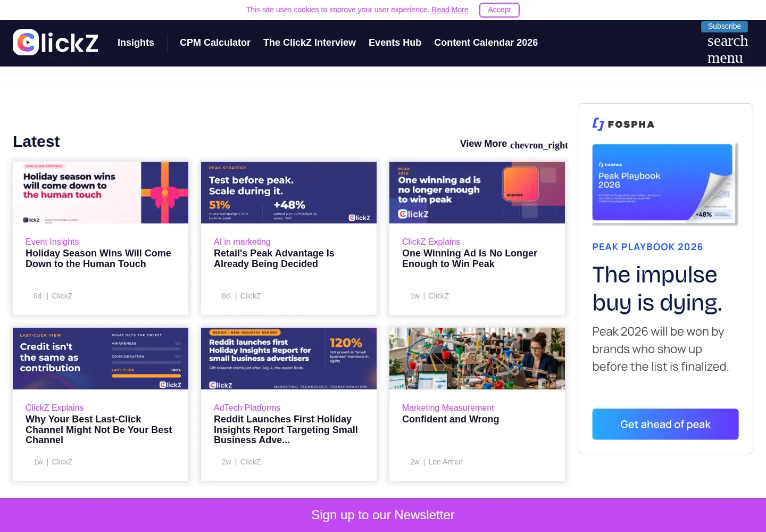Click View More for Latest articles
The height and width of the screenshot is (532, 766).
483,144
